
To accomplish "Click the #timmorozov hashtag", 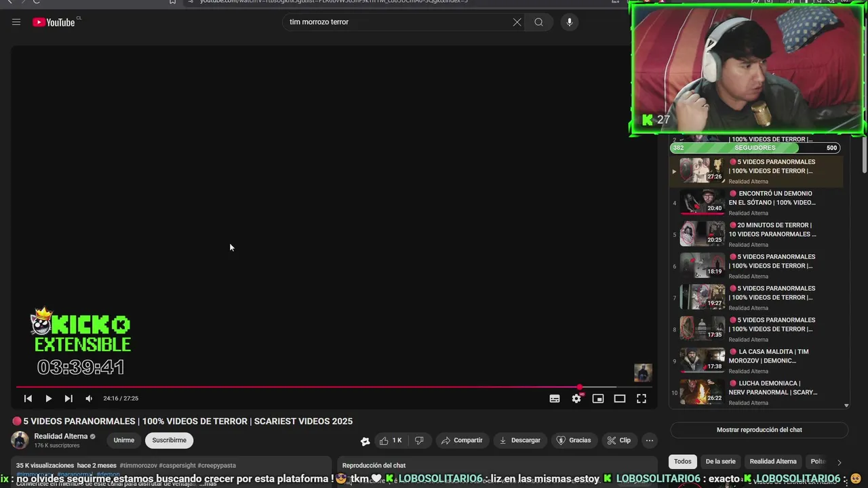I will [x=138, y=466].
